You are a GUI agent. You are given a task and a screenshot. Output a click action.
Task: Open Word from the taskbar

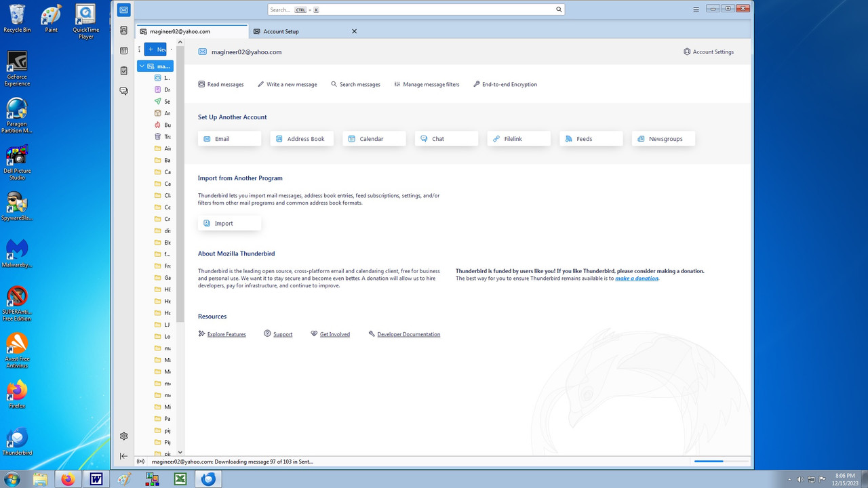pos(96,479)
